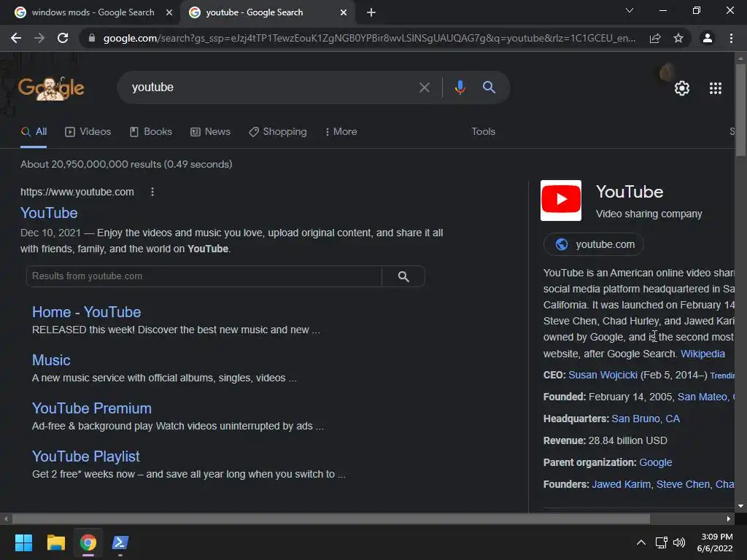Open Chrome three-dot menu
This screenshot has height=560, width=747.
point(731,38)
